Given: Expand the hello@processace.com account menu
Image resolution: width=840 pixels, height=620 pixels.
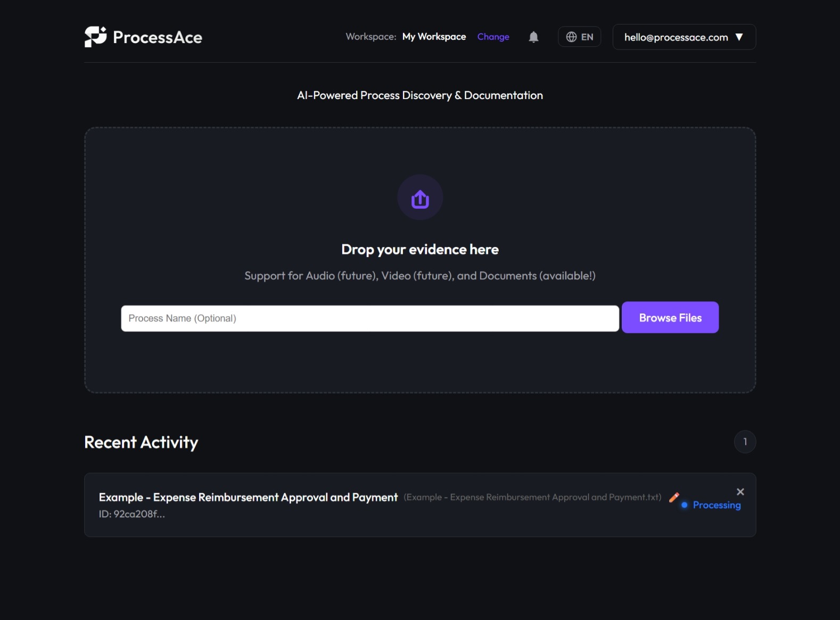Looking at the screenshot, I should click(684, 37).
